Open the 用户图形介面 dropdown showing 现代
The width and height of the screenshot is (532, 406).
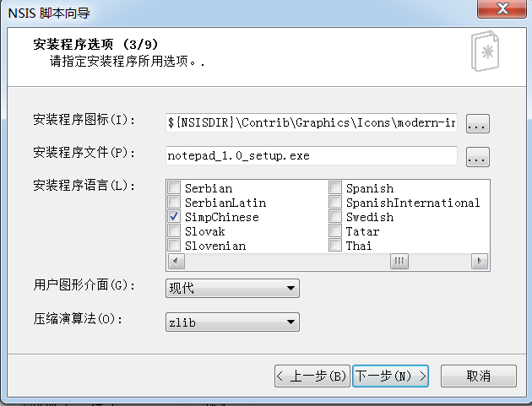point(232,289)
